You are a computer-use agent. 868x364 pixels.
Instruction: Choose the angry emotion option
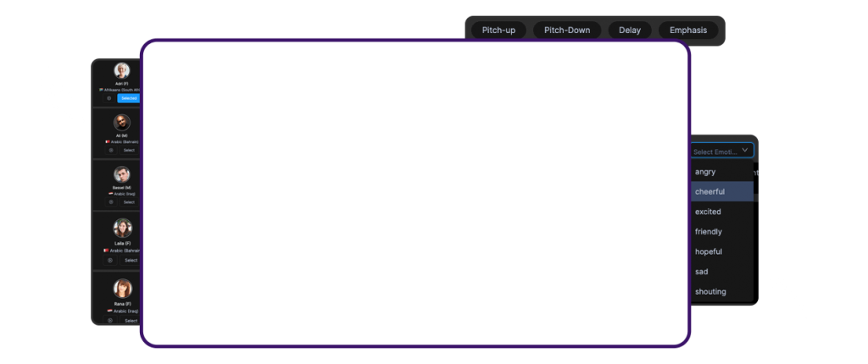[705, 172]
